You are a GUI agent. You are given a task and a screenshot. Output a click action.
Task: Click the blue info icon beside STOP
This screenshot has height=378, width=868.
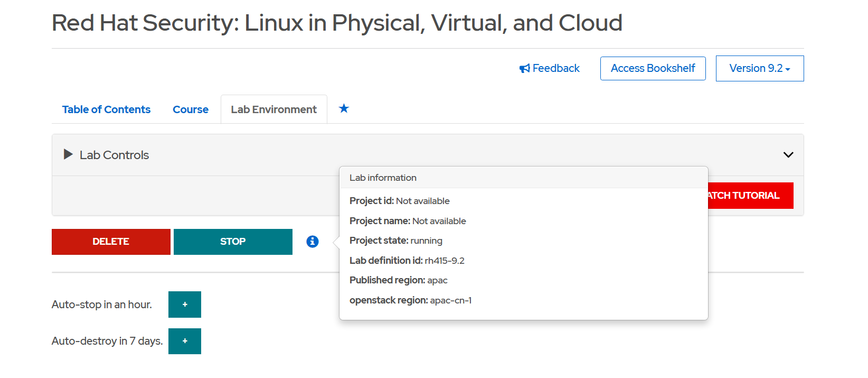tap(313, 242)
